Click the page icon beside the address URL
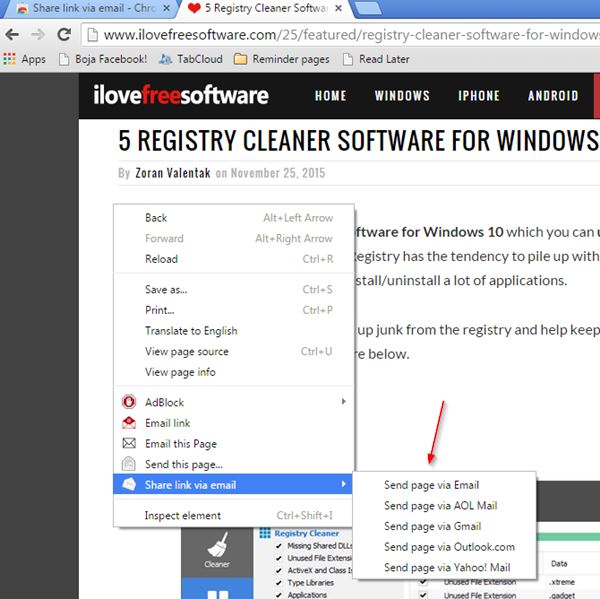 (92, 35)
